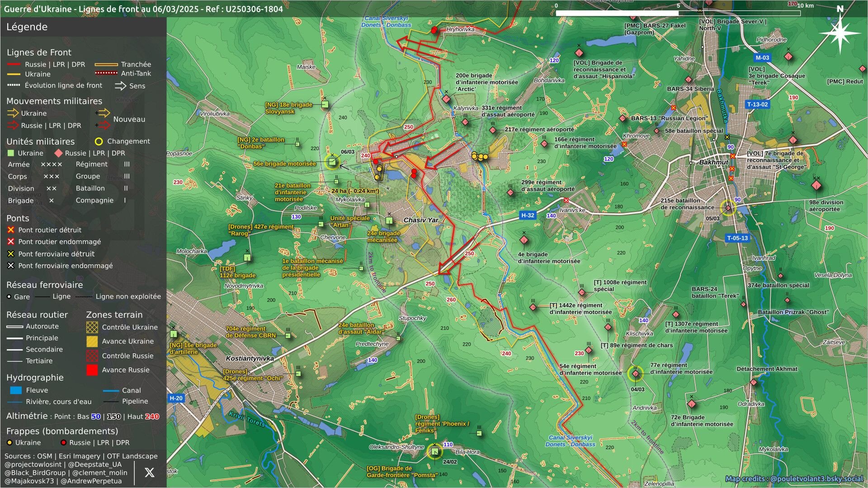Screen dimensions: 868x488
Task: Click the Frappes (bombardements) heading
Action: pos(62,431)
